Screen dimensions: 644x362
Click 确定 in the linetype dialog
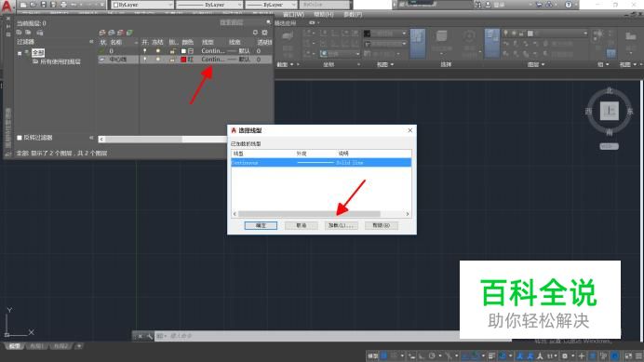pos(261,225)
